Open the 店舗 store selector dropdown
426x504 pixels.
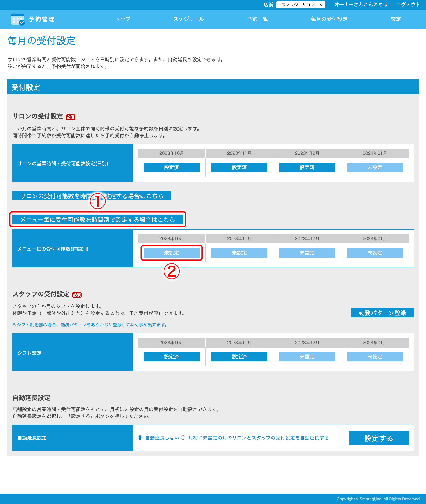click(x=300, y=5)
